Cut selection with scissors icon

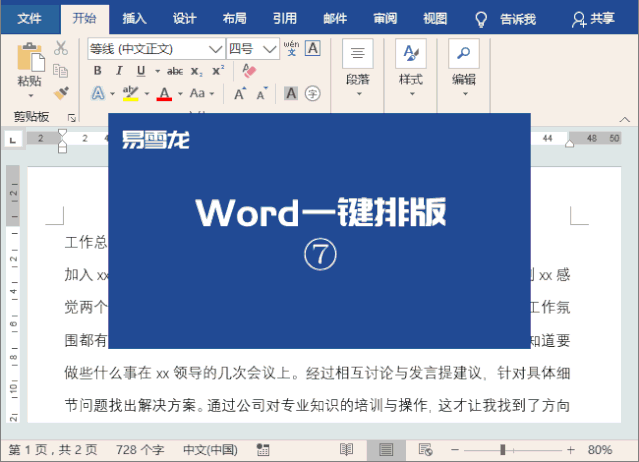click(x=61, y=48)
